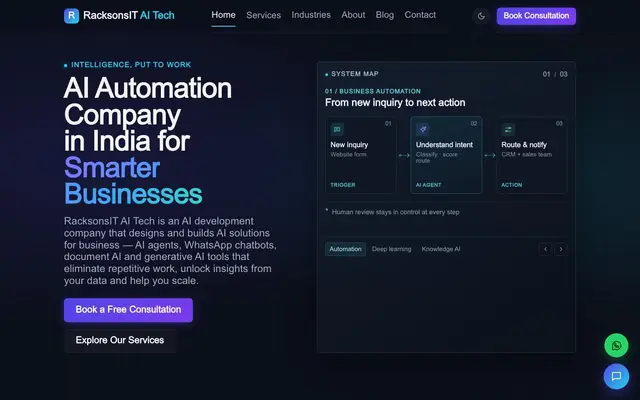Click 'INTELLIGENCE, PUT TO WORK' tagline
The image size is (640, 400).
click(x=131, y=65)
